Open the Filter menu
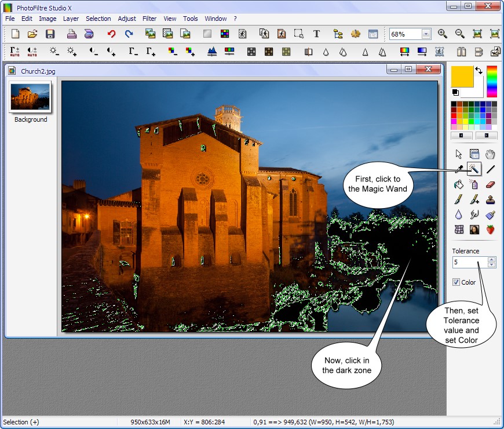 tap(149, 19)
